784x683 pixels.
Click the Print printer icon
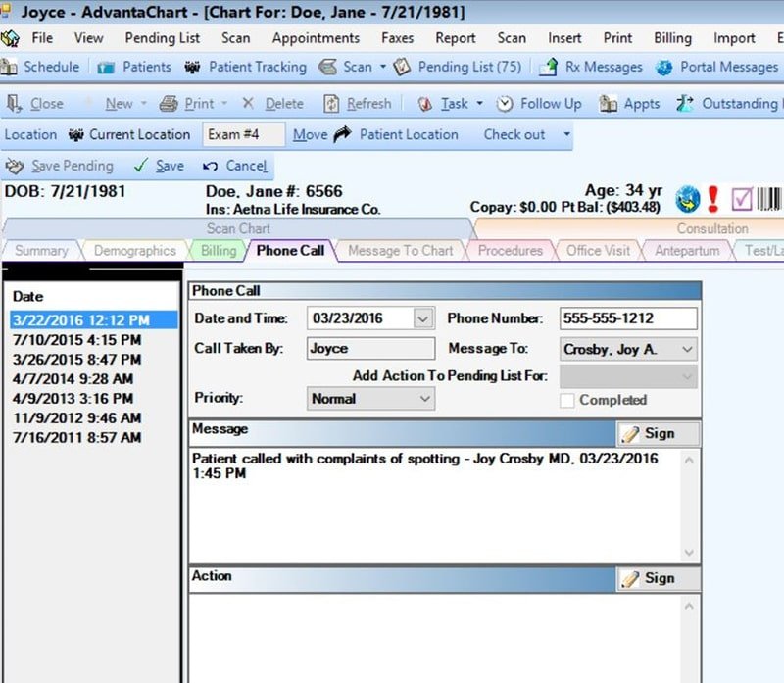pos(169,104)
